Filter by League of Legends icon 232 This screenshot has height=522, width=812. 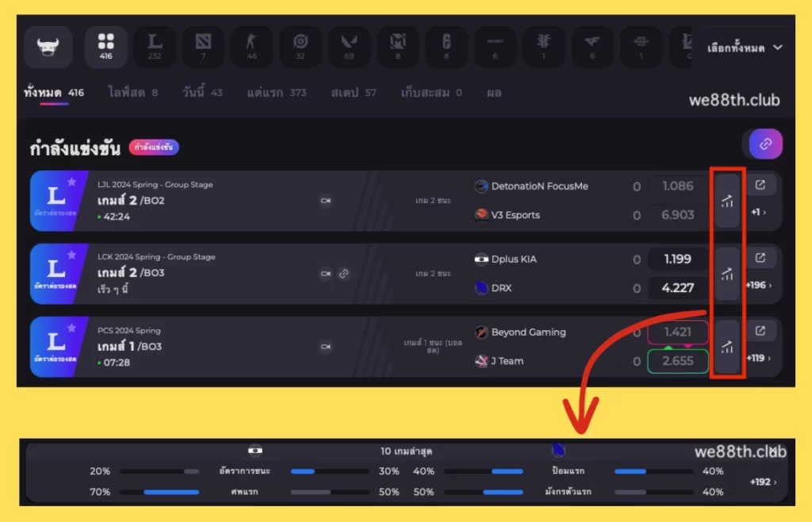pyautogui.click(x=155, y=47)
